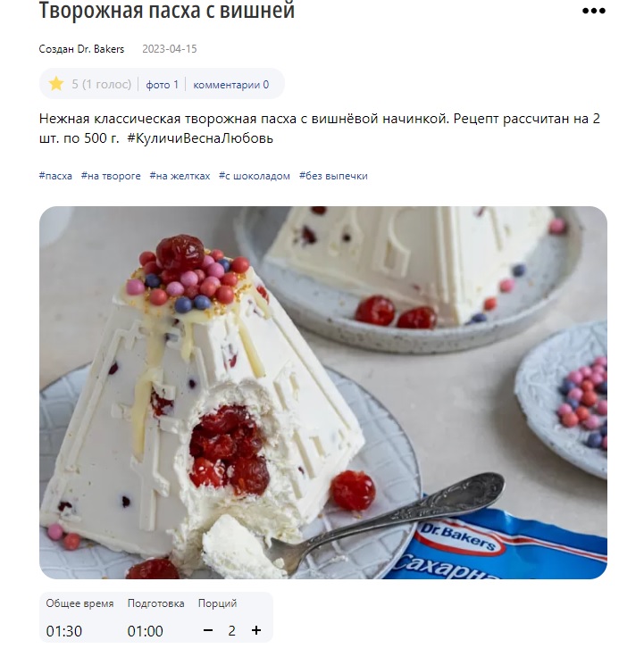Select the #без выпечки tag

click(333, 176)
